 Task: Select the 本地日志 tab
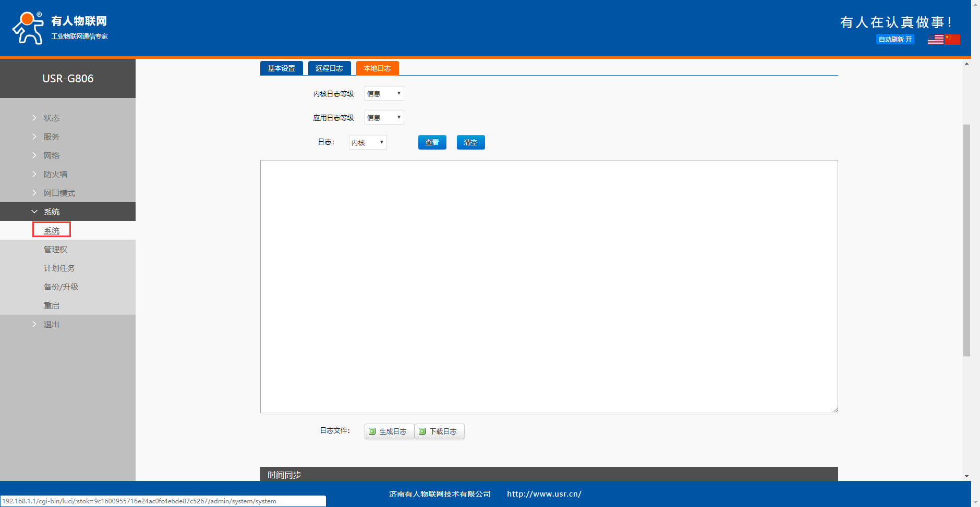point(377,68)
